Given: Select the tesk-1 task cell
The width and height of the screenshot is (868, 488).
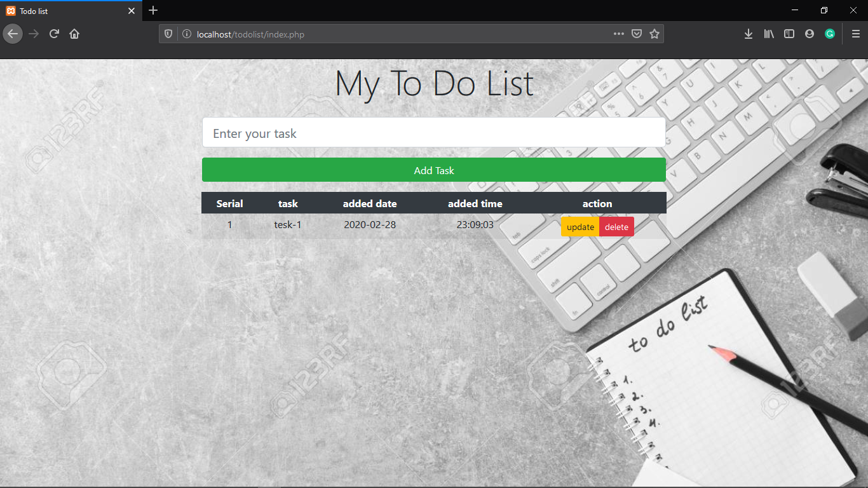Looking at the screenshot, I should (x=288, y=224).
